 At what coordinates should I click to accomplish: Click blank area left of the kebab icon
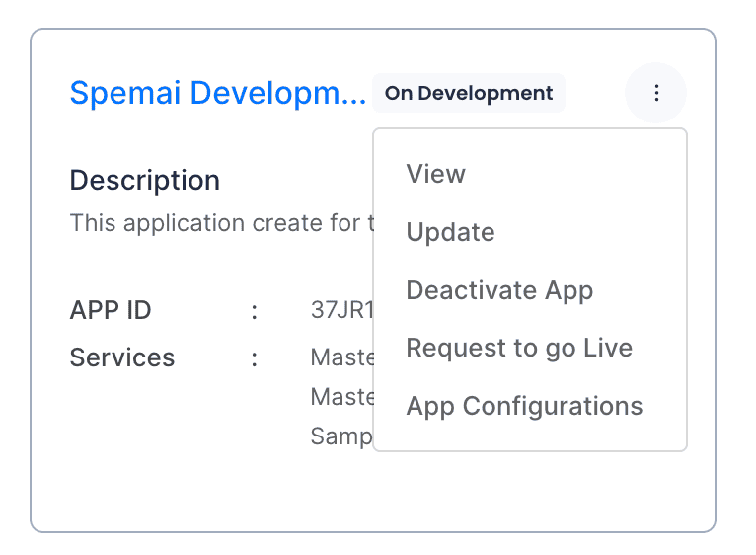[x=595, y=94]
